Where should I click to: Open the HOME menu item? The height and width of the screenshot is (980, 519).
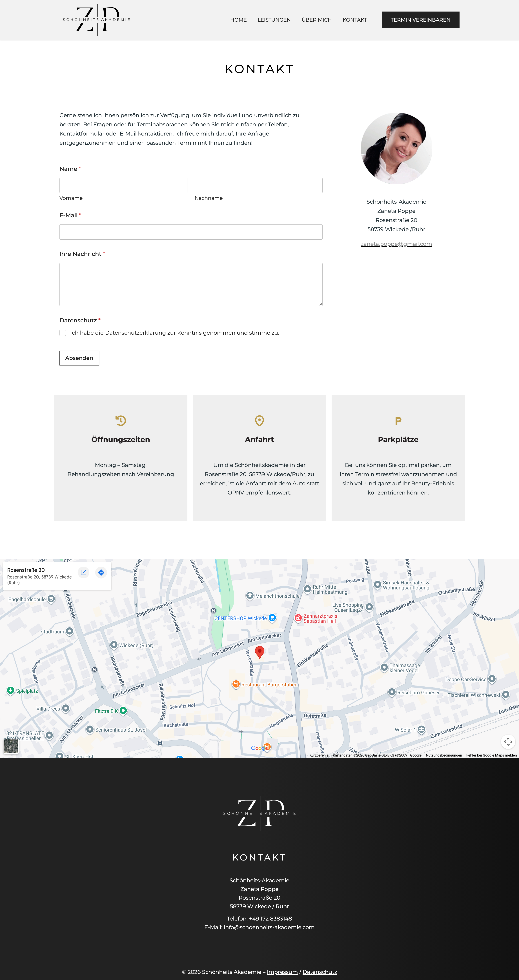(x=238, y=20)
